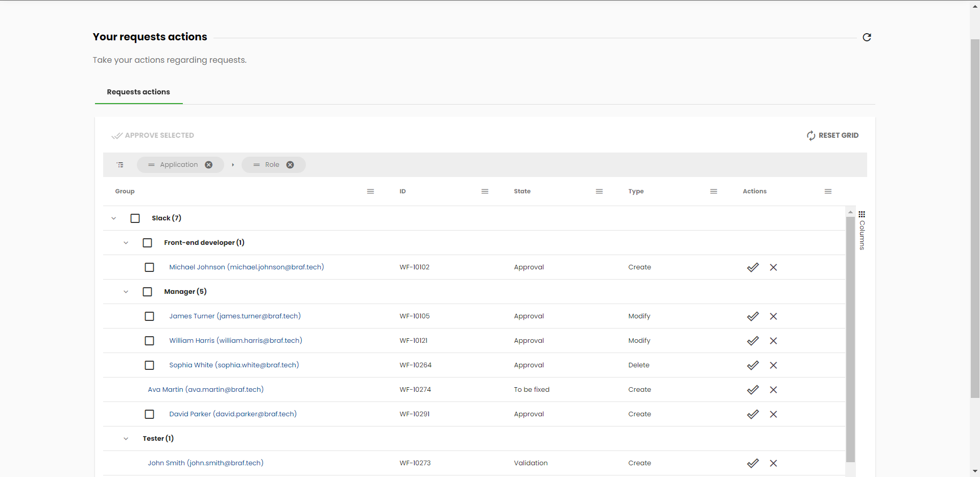Viewport: 980px width, 477px height.
Task: Approve Sophia White's delete request
Action: [753, 365]
